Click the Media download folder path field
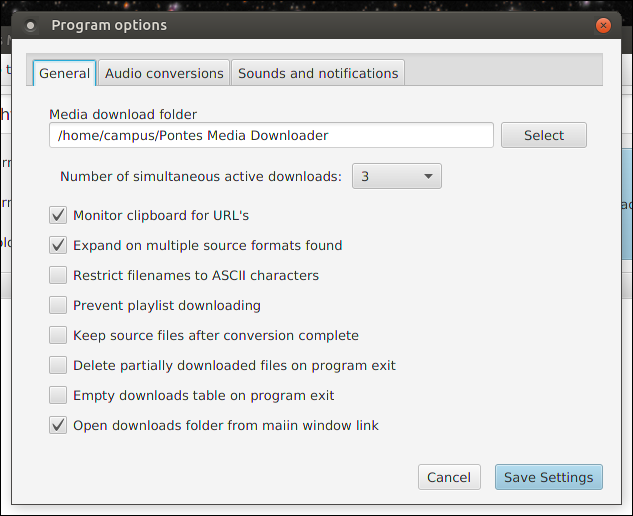The width and height of the screenshot is (633, 516). [271, 135]
